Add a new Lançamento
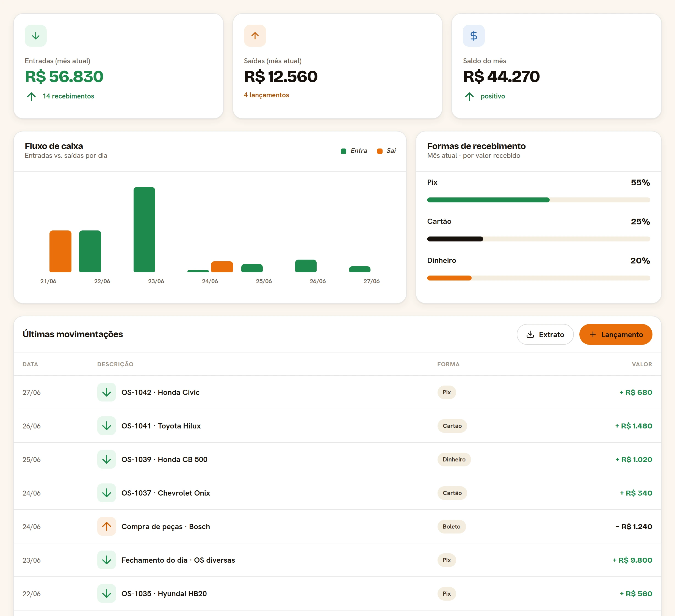The width and height of the screenshot is (675, 616). pyautogui.click(x=615, y=334)
